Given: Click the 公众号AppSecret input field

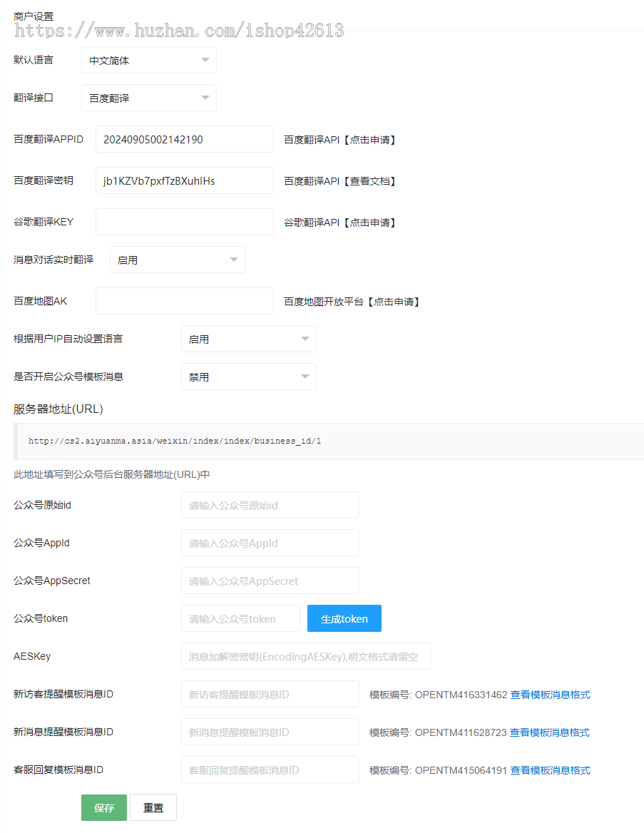Looking at the screenshot, I should pyautogui.click(x=270, y=581).
